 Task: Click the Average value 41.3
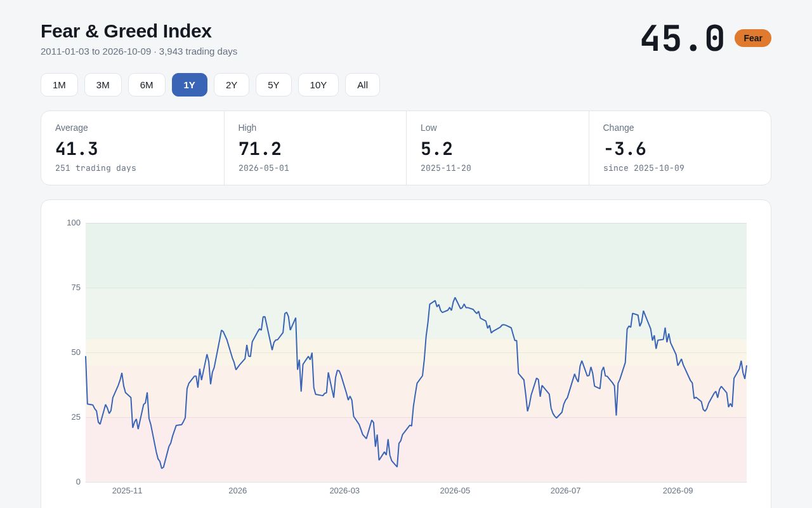77,149
